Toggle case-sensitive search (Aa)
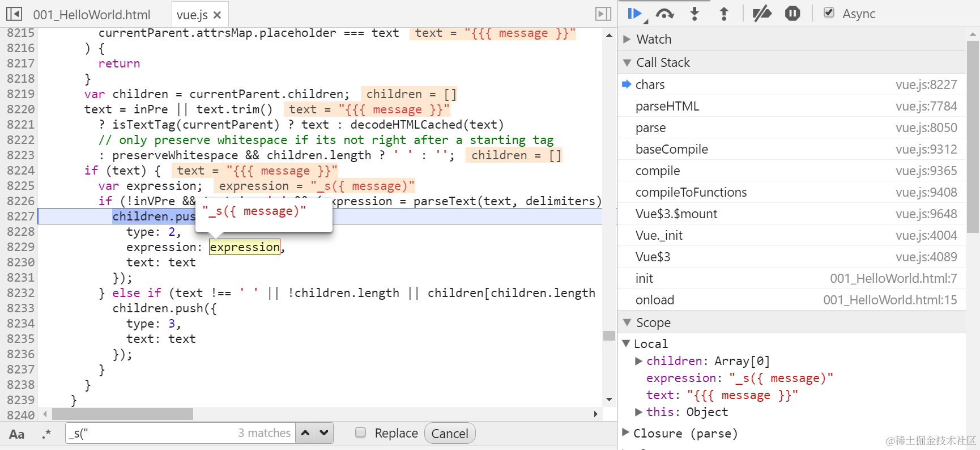980x450 pixels. [x=16, y=434]
